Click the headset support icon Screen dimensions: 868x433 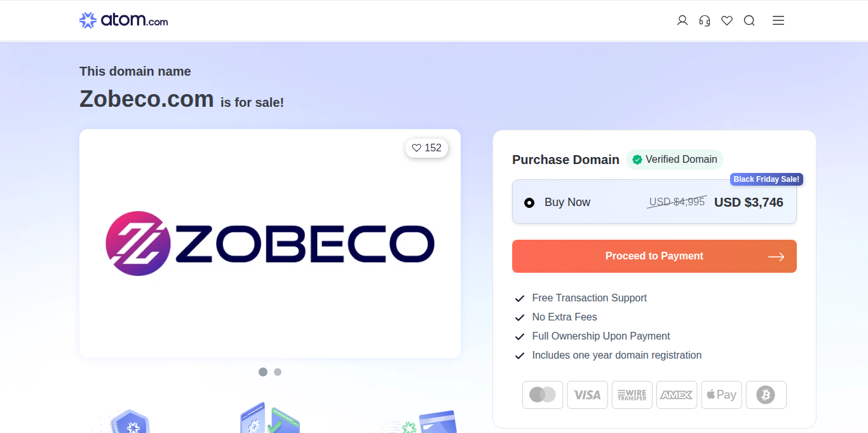705,20
